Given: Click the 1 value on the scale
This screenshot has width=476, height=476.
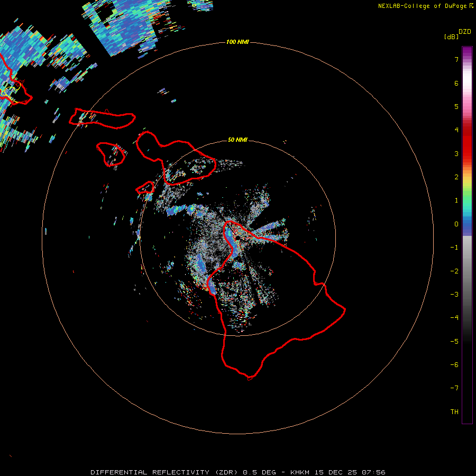Looking at the screenshot, I should pyautogui.click(x=456, y=200).
